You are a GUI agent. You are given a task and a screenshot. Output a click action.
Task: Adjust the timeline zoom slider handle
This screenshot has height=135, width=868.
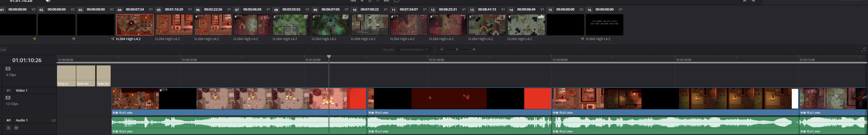(457, 49)
